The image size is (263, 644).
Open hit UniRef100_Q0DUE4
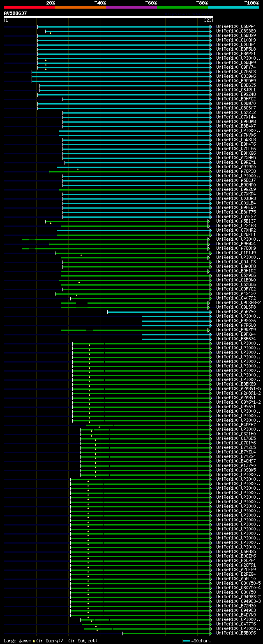click(236, 45)
